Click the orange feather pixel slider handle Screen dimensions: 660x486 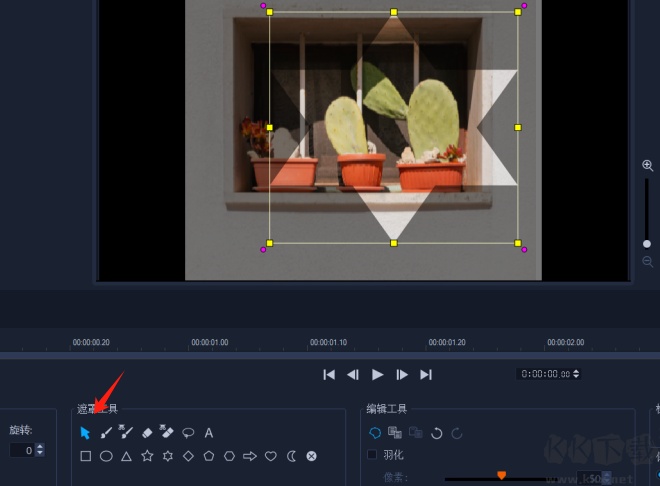[x=501, y=476]
